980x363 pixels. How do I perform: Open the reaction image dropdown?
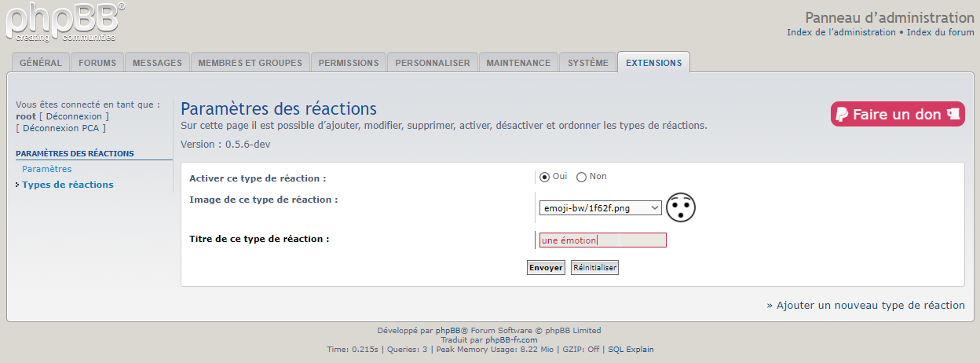tap(600, 208)
